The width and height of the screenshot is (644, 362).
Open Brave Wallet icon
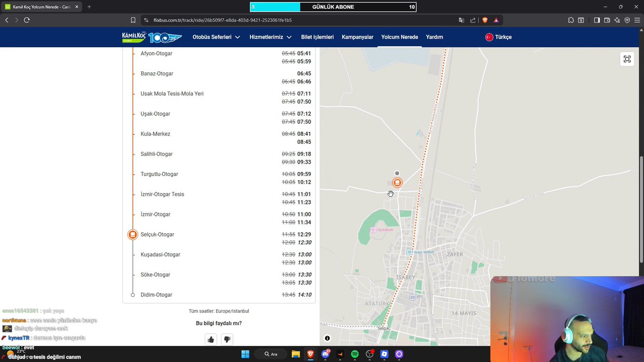607,20
